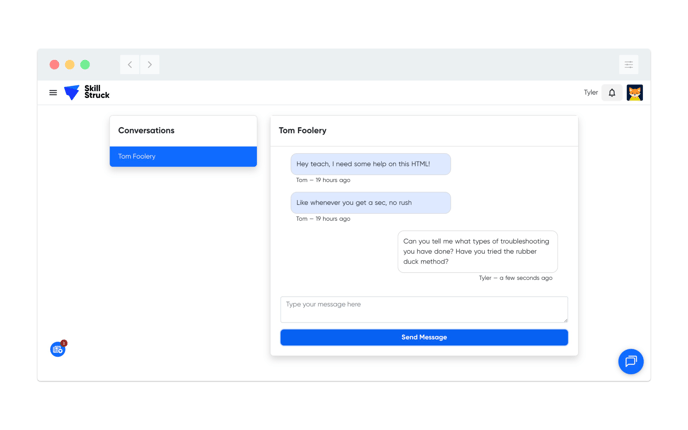Open the browser menu at top right
Screen dimensions: 688x430
(628, 65)
